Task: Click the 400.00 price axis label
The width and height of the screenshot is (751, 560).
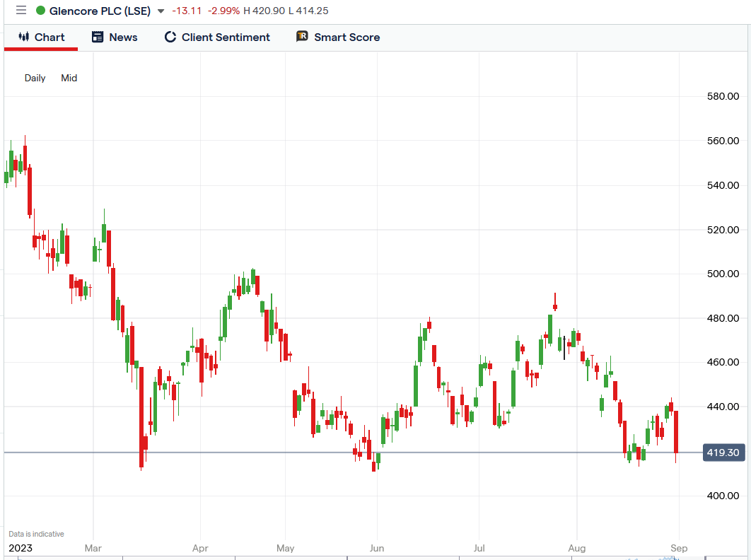Action: pyautogui.click(x=723, y=496)
